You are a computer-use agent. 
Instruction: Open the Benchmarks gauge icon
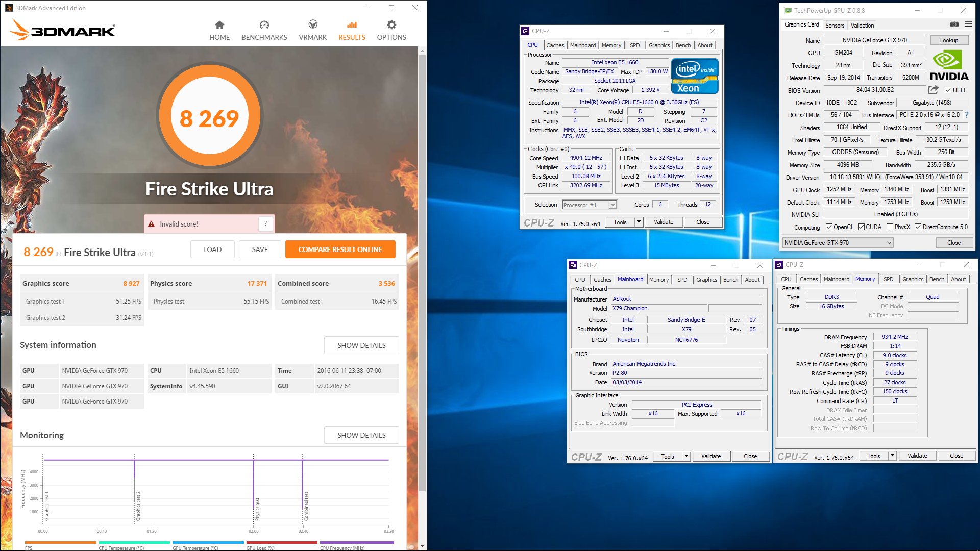pyautogui.click(x=264, y=24)
